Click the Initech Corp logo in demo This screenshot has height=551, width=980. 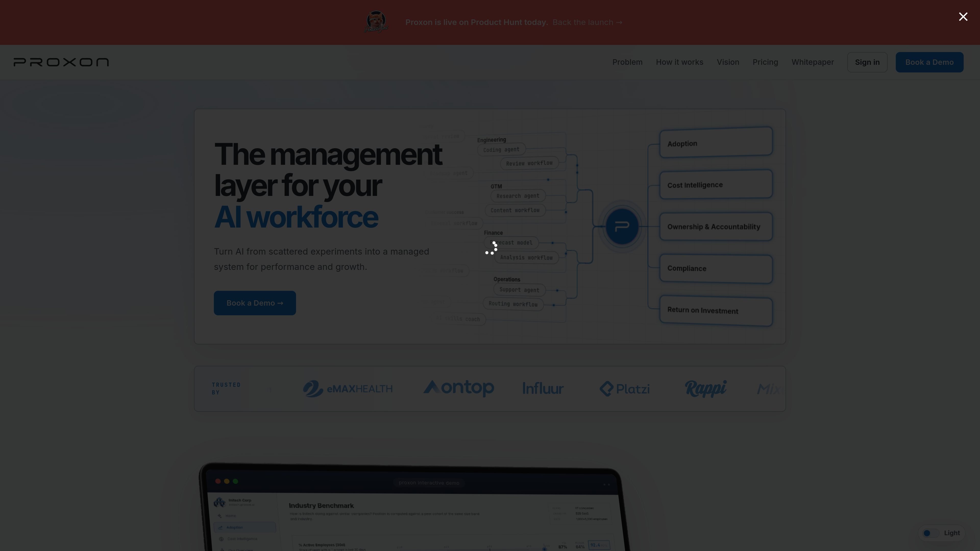(x=219, y=502)
